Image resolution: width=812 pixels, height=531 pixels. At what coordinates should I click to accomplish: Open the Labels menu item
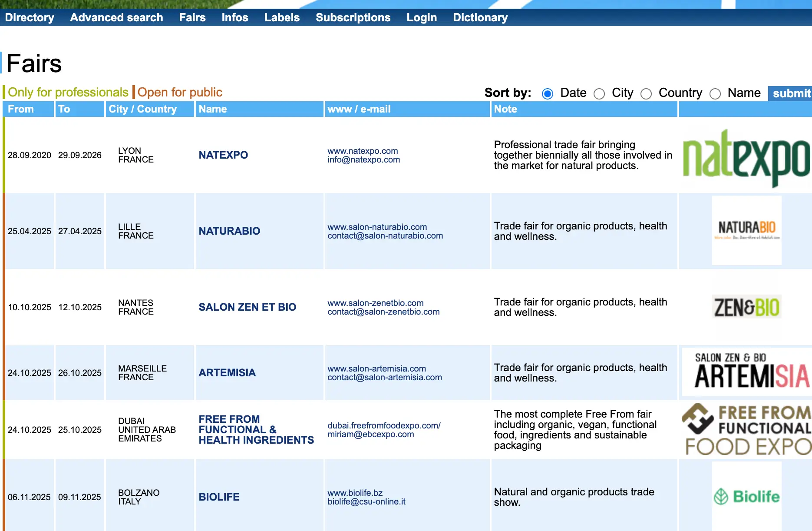pos(282,17)
